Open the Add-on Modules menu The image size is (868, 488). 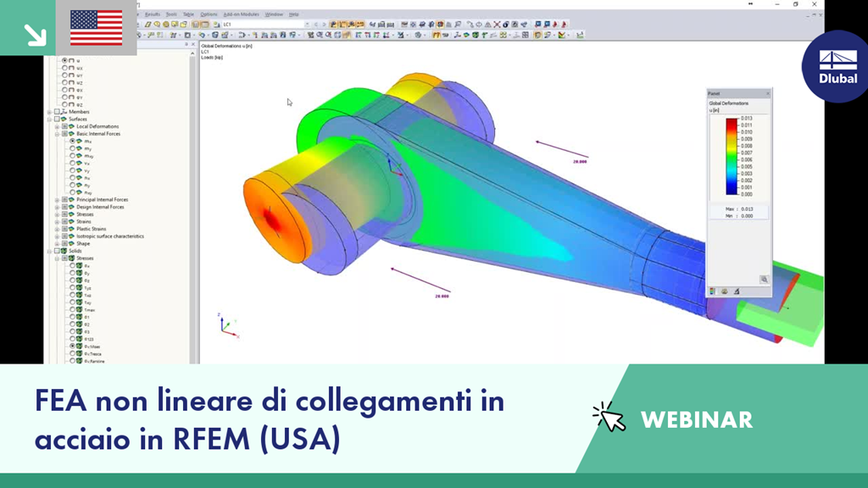pos(241,14)
